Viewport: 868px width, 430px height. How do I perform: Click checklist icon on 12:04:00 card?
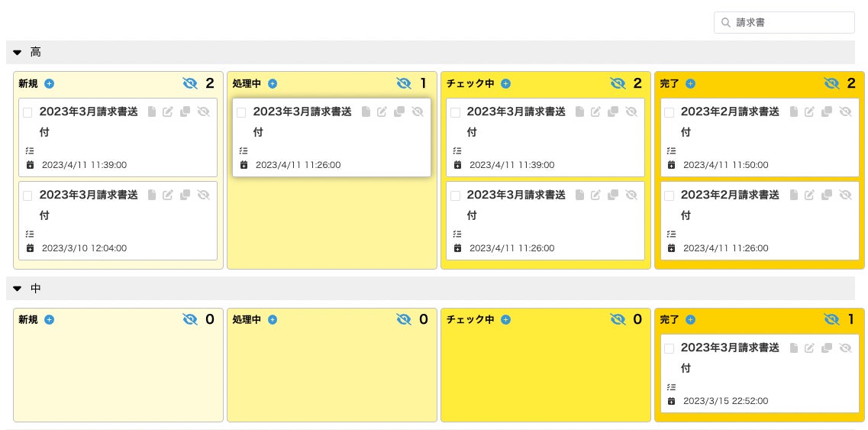coord(30,234)
